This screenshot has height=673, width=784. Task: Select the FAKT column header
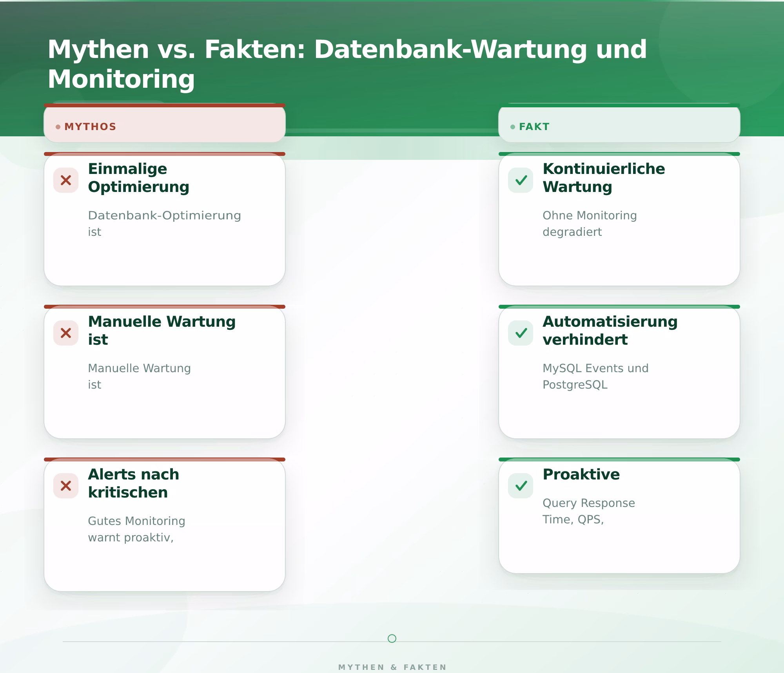tap(619, 123)
